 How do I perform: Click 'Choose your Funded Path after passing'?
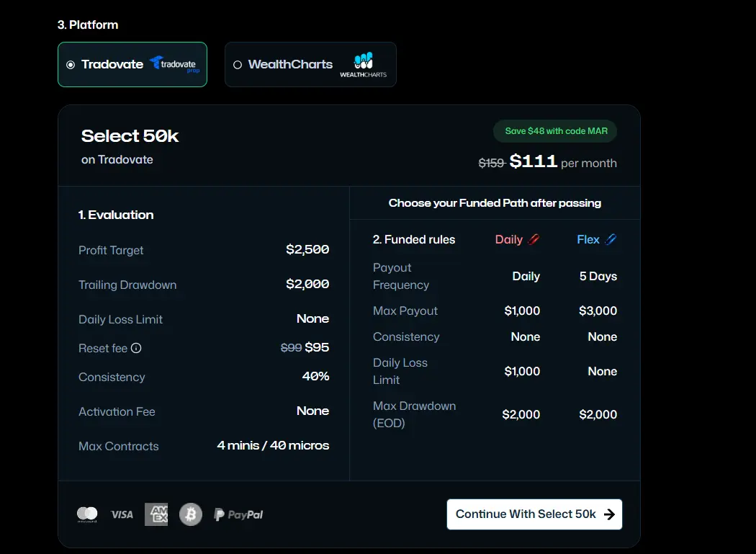[495, 203]
